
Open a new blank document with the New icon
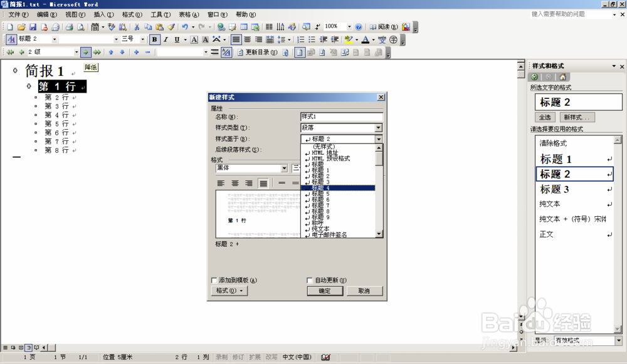pos(9,27)
